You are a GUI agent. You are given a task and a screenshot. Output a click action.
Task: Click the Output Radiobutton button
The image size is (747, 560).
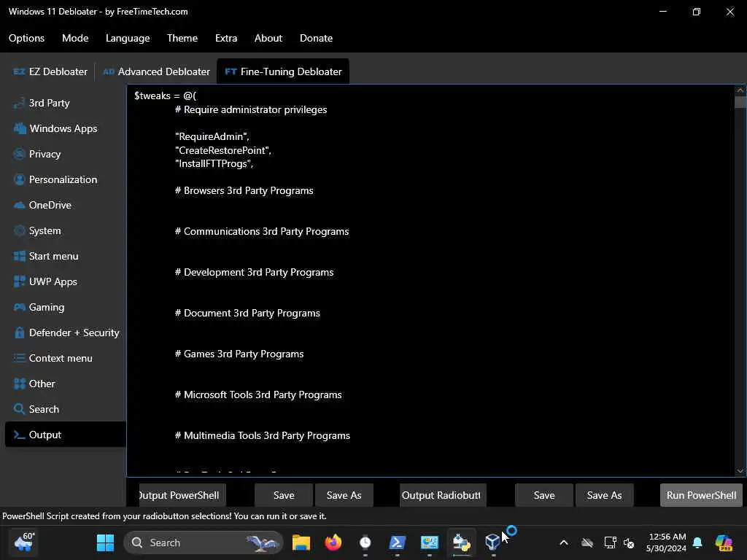(x=443, y=495)
